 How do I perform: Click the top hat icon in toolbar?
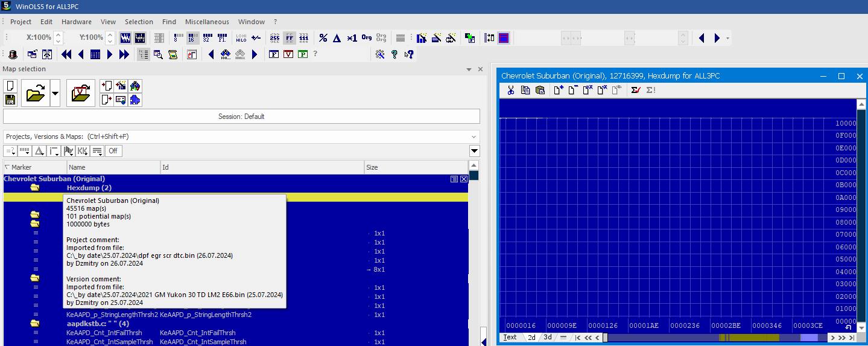click(x=13, y=54)
